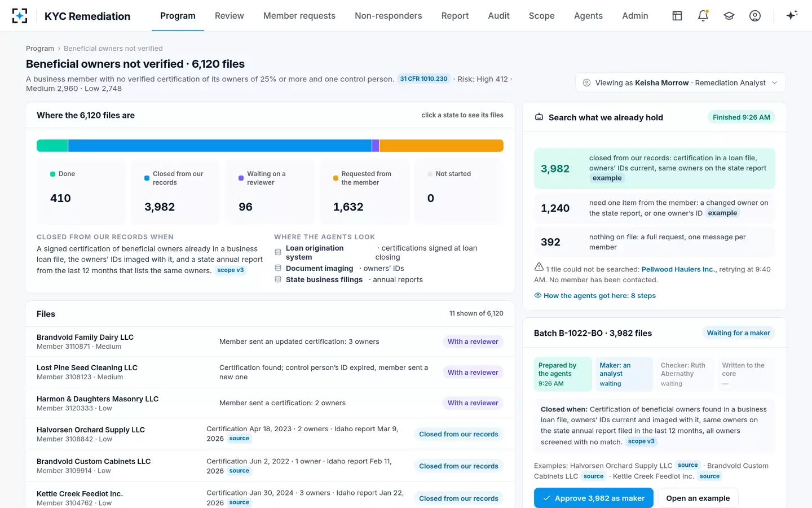This screenshot has height=508, width=812.
Task: Open the source chip for Halvorsen Orchard Supply file row
Action: 239,439
